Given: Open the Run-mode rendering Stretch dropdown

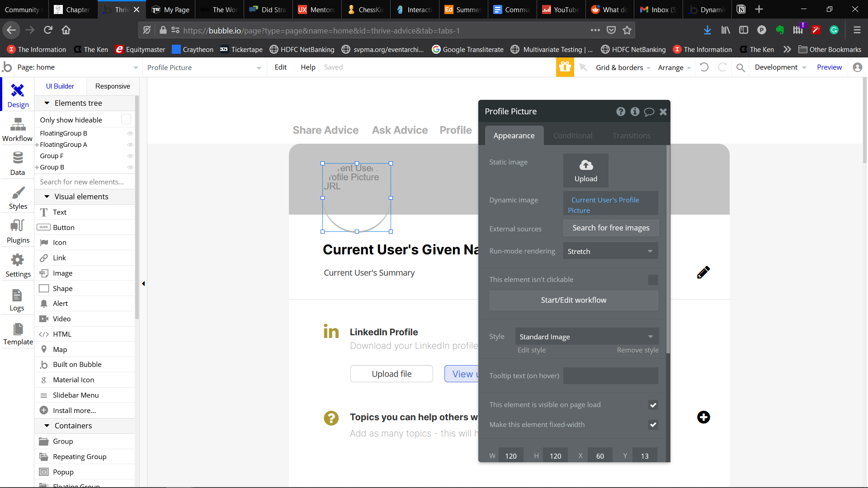Looking at the screenshot, I should [610, 251].
